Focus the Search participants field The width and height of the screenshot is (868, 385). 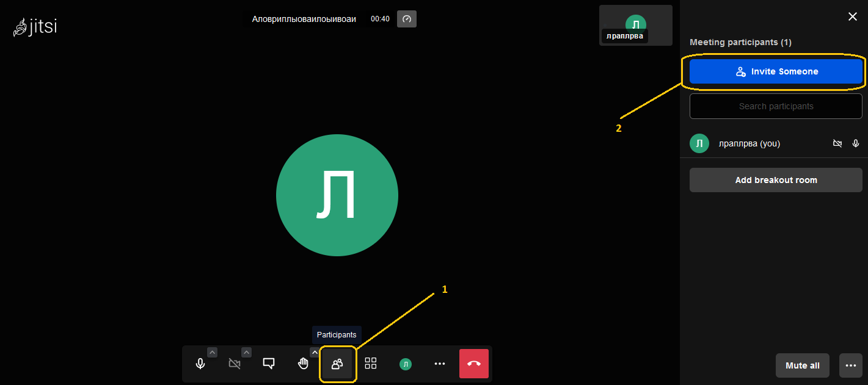(x=776, y=106)
